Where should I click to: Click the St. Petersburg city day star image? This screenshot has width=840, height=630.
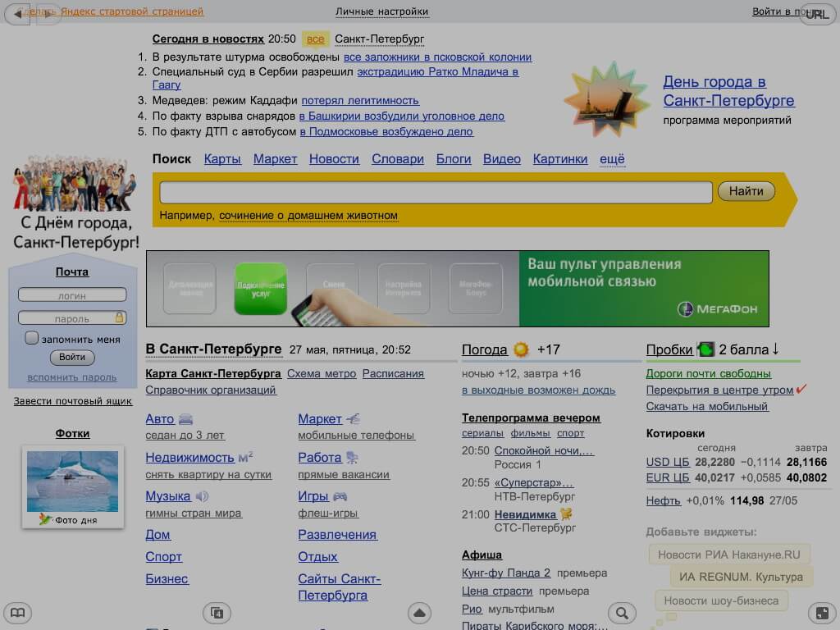coord(607,99)
